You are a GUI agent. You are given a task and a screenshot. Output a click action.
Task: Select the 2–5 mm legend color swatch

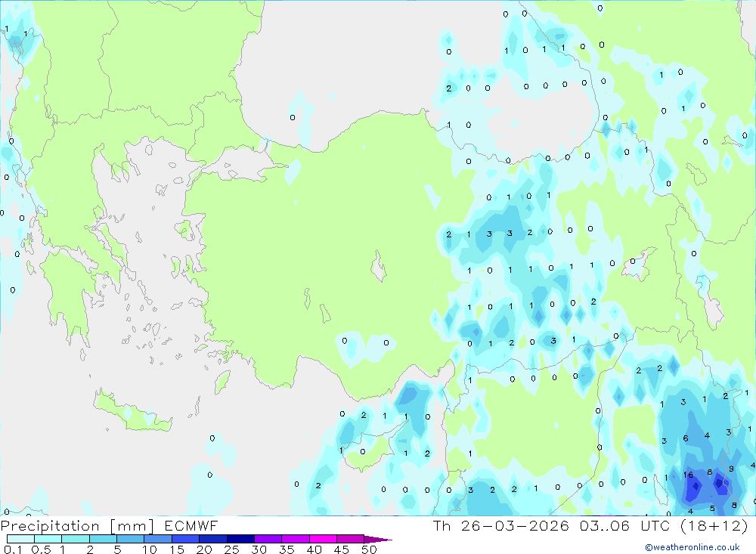(103, 539)
